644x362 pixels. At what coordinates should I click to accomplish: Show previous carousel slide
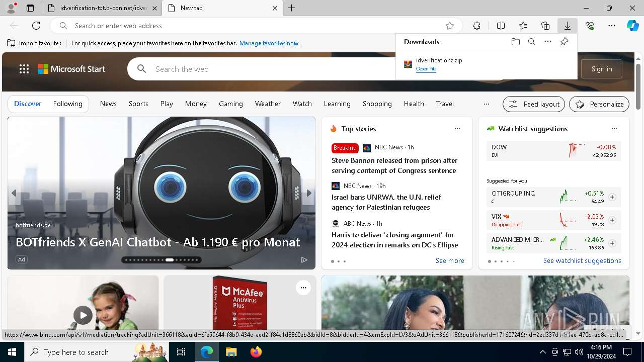pos(14,193)
